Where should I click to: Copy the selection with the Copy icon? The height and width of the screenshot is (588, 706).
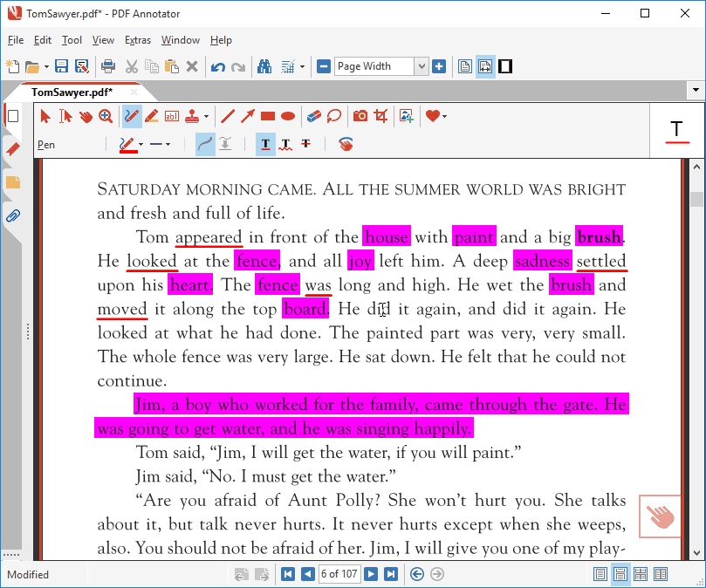152,66
